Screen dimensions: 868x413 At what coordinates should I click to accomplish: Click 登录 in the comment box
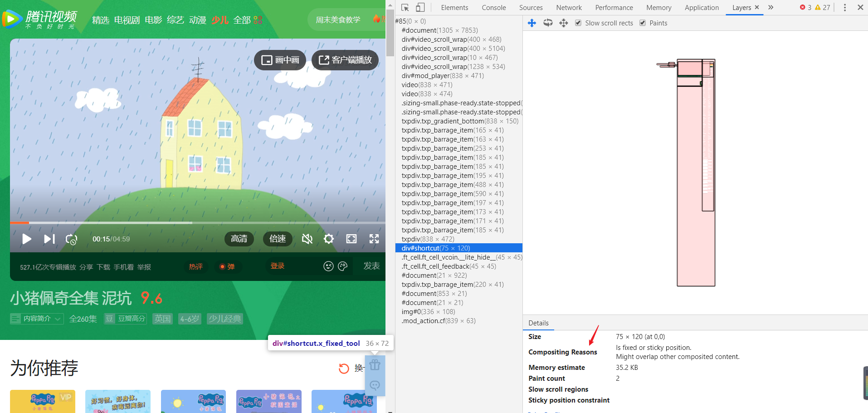pyautogui.click(x=278, y=266)
